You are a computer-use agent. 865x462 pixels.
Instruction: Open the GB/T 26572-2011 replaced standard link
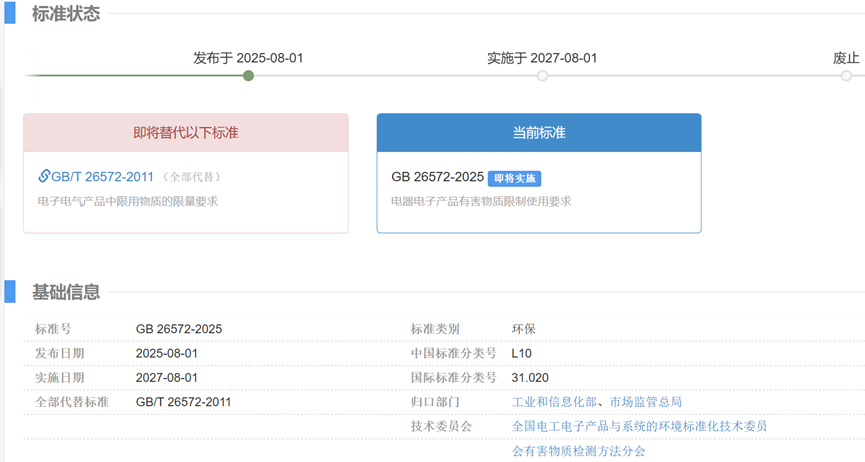(102, 177)
